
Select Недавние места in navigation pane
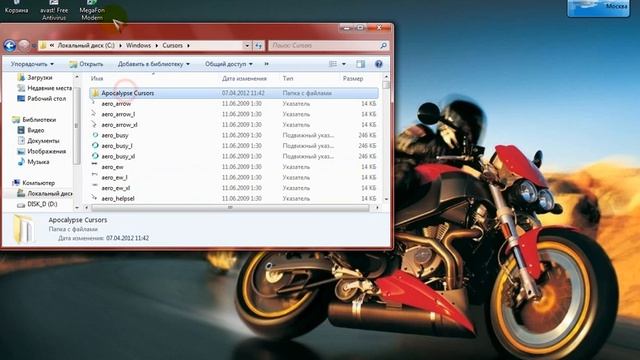[x=44, y=88]
